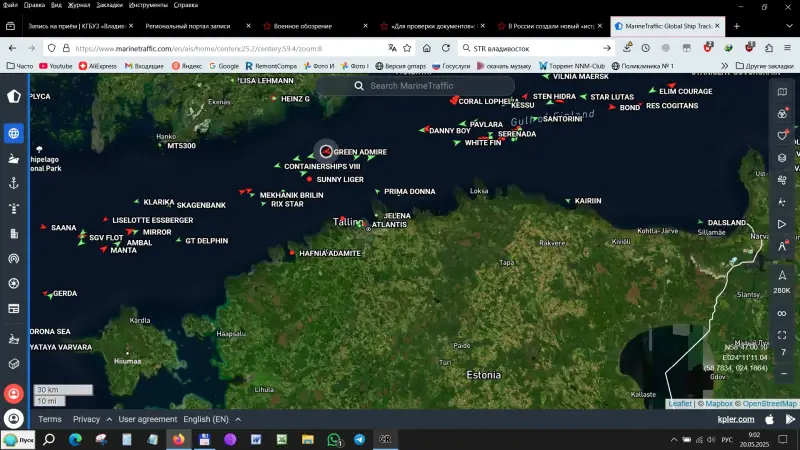Click the red user account icon
Screen dimensions: 800x450
[x=14, y=394]
